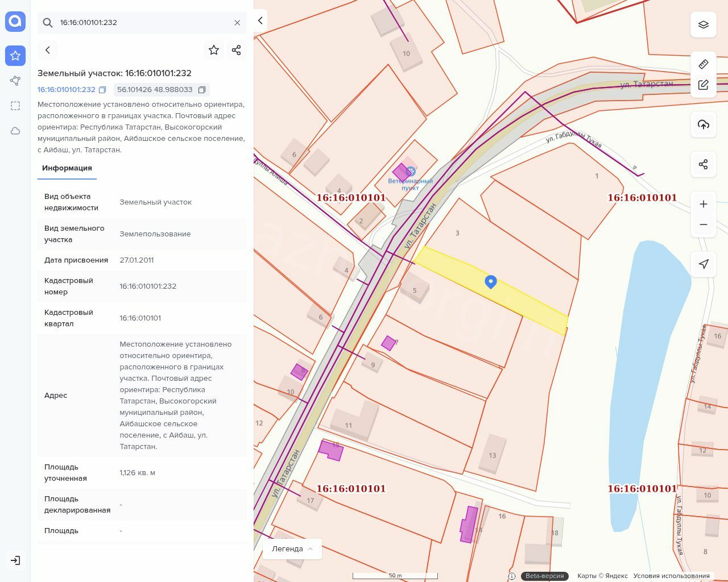The height and width of the screenshot is (582, 728).
Task: Click the blue cadastral number link
Action: (67, 90)
